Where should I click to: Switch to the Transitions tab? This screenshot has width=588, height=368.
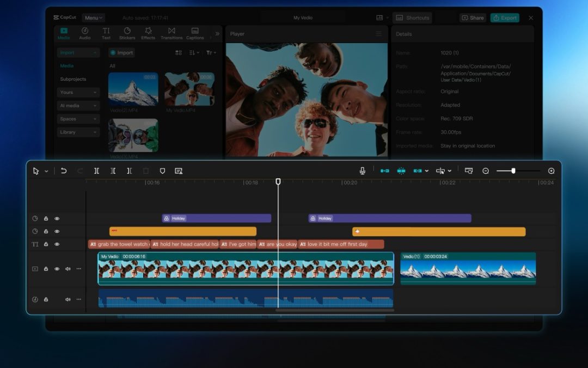tap(171, 33)
